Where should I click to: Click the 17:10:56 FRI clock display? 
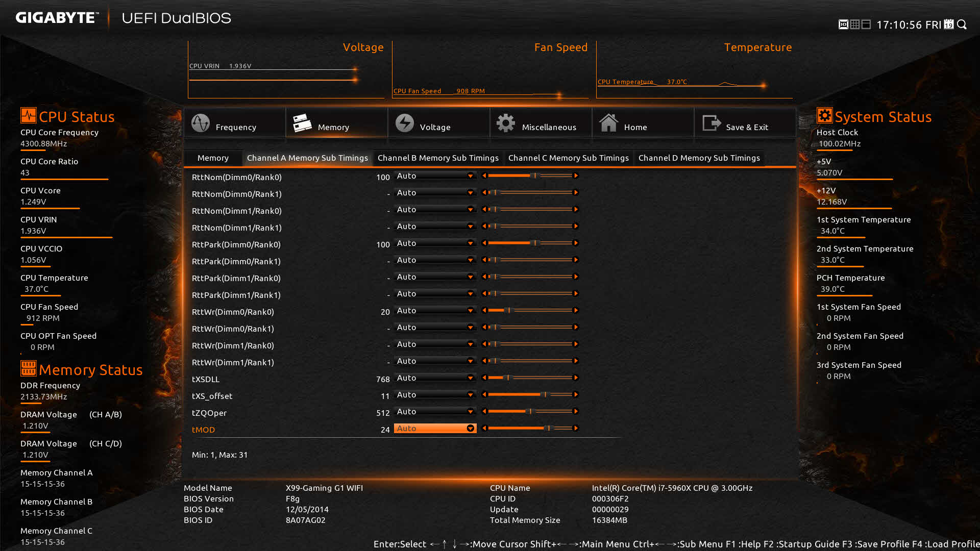pos(909,24)
